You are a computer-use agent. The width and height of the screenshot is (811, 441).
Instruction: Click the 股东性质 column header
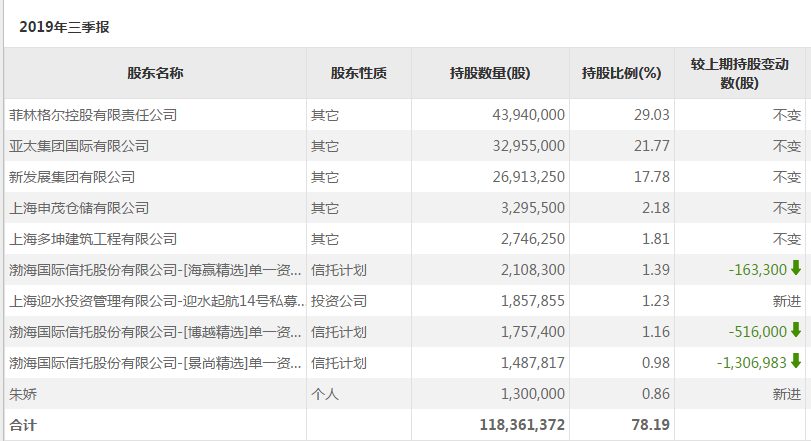click(x=359, y=73)
